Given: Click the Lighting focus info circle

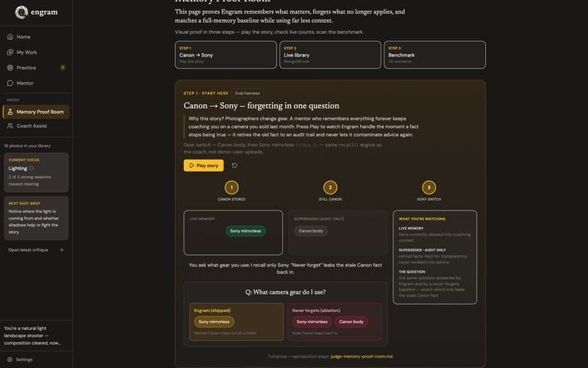Looking at the screenshot, I should [x=31, y=169].
